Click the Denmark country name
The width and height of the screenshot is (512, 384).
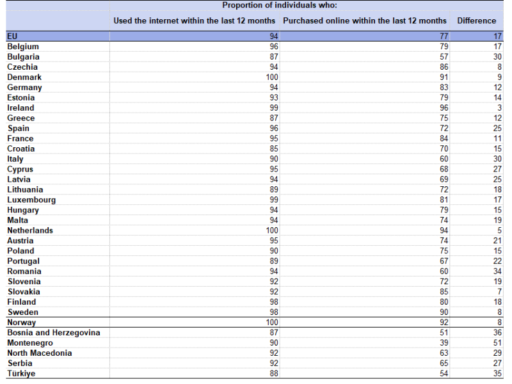[24, 77]
